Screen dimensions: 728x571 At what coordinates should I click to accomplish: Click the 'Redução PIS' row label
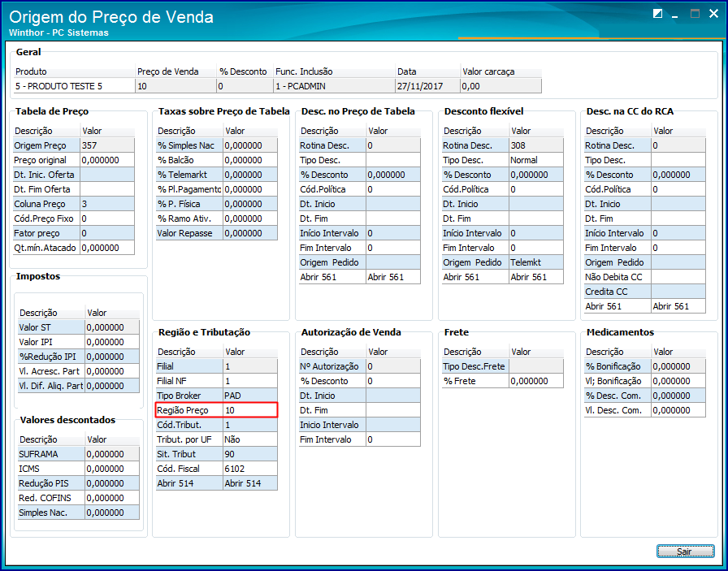pyautogui.click(x=51, y=483)
